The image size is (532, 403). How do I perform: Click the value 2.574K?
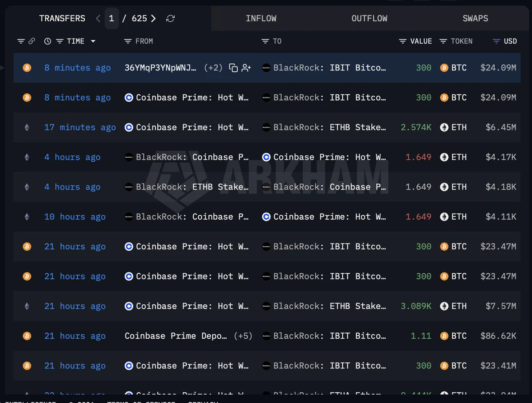pyautogui.click(x=416, y=127)
